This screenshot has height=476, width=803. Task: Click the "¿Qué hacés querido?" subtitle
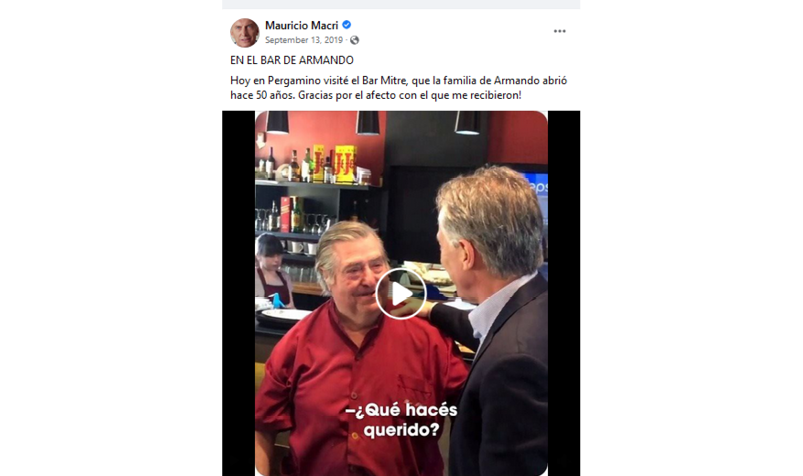coord(402,420)
